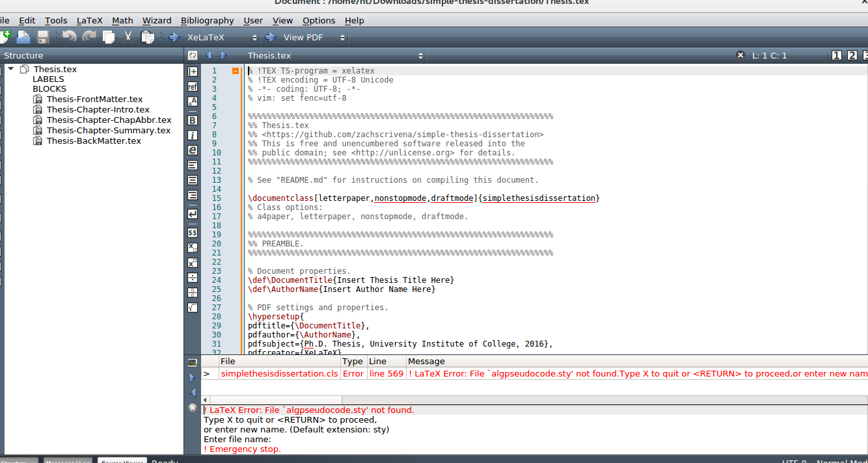This screenshot has width=868, height=463.
Task: Jump to bookmark 2
Action: (x=852, y=55)
